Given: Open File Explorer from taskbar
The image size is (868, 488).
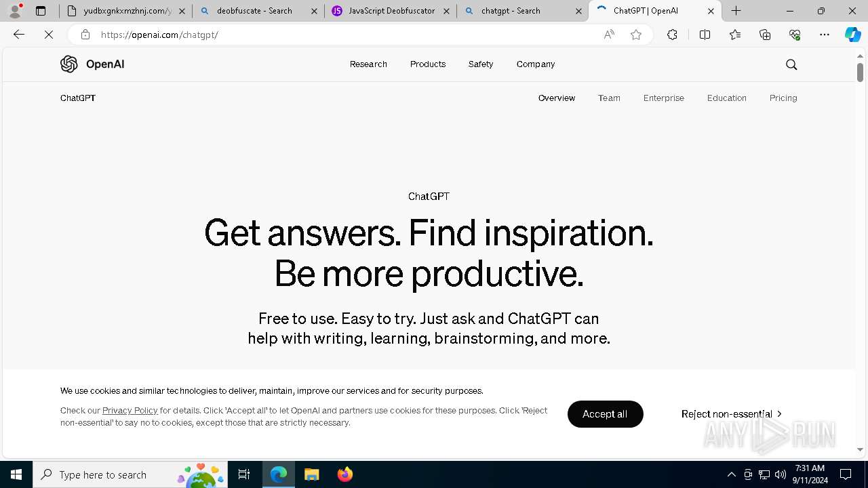Looking at the screenshot, I should pos(311,474).
